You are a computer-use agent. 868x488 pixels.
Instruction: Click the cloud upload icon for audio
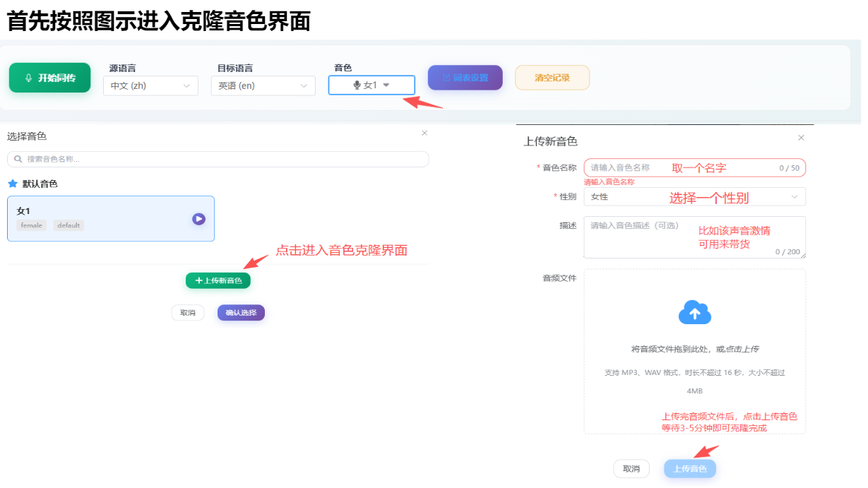[x=694, y=312]
